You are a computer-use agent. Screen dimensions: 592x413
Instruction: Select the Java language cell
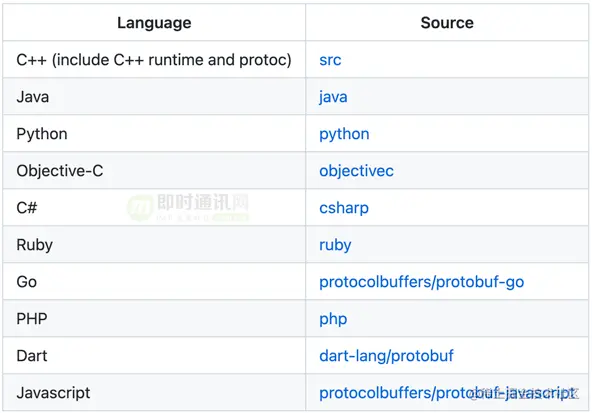(154, 97)
